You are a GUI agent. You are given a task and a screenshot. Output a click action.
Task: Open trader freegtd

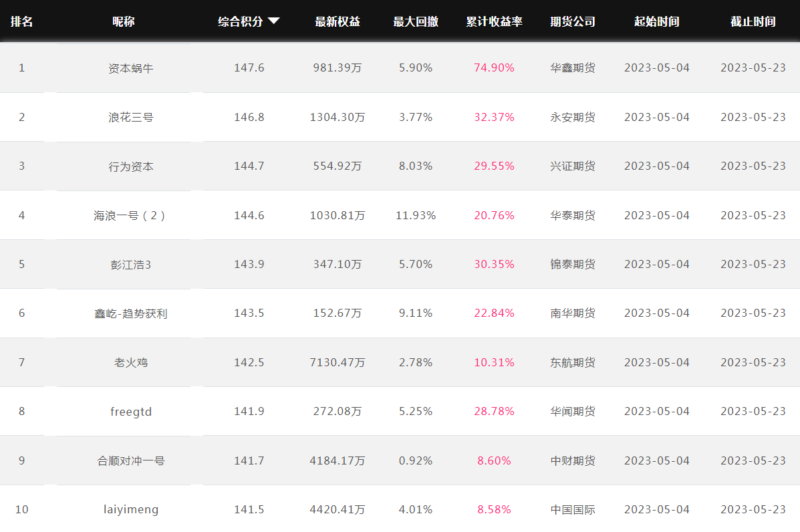[130, 412]
